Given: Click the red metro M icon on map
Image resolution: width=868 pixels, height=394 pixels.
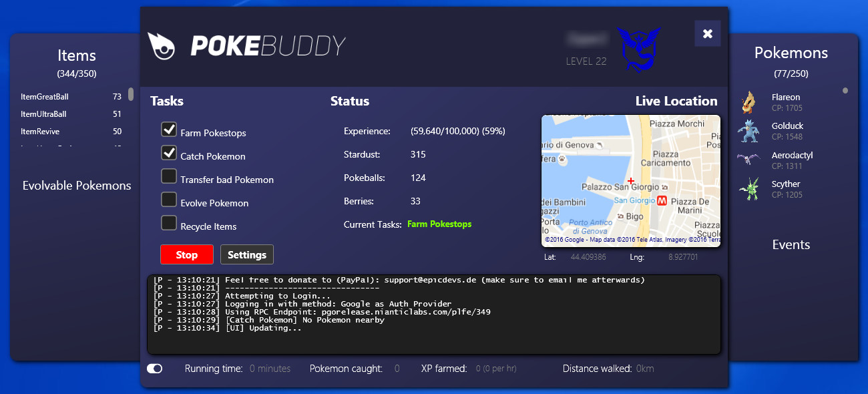Looking at the screenshot, I should pos(662,200).
